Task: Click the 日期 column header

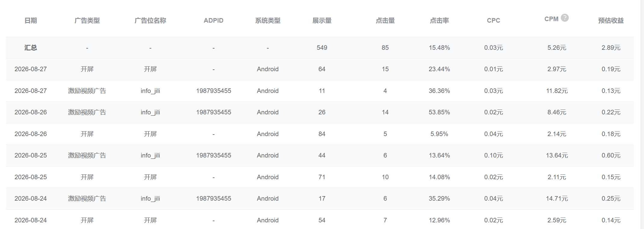Action: click(31, 21)
